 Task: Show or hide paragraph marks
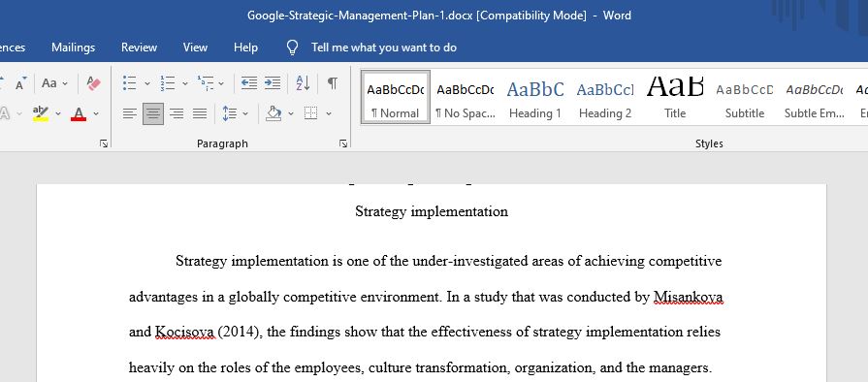point(332,83)
